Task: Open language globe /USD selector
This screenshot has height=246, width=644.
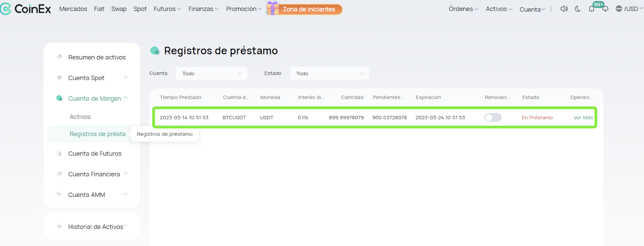Action: (629, 9)
